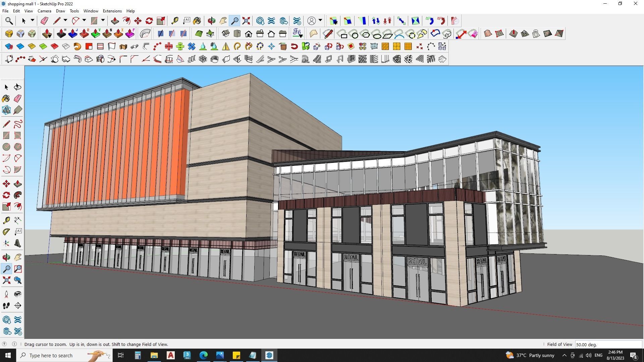Open the Edit menu
The image size is (644, 362).
coord(16,11)
